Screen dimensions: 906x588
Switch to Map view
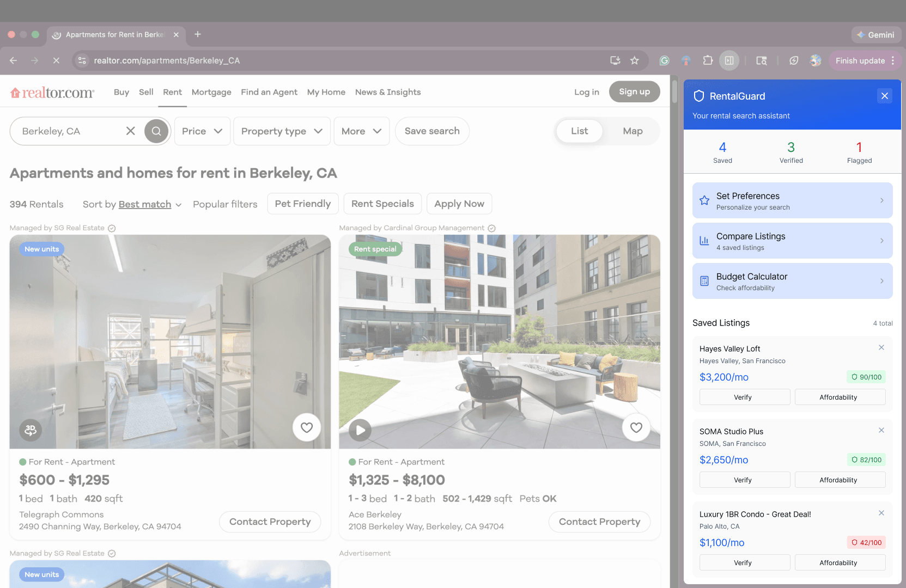click(633, 131)
